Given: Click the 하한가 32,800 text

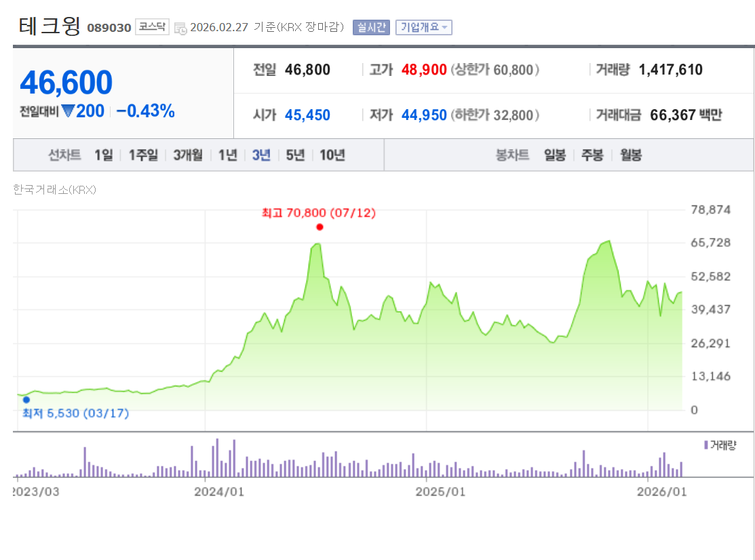Looking at the screenshot, I should [x=495, y=115].
